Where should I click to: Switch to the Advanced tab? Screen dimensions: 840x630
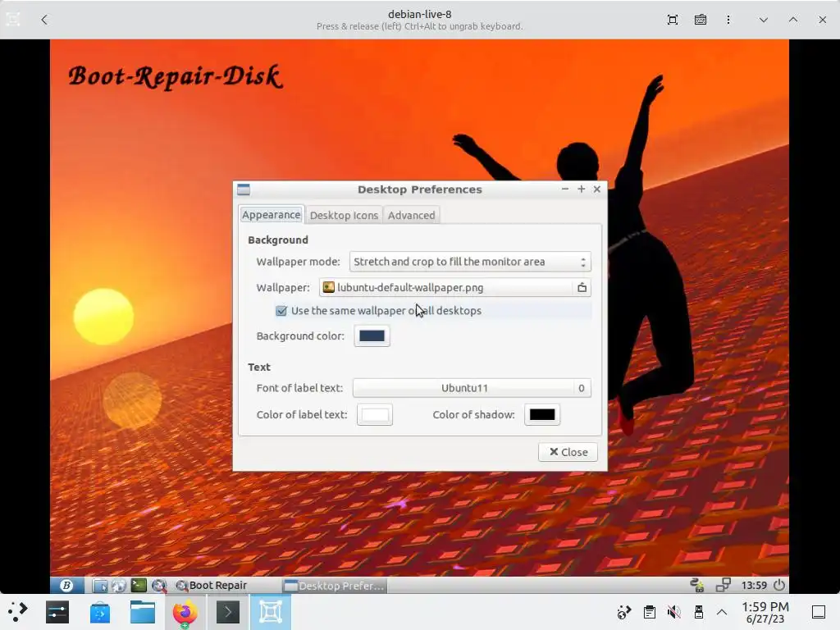[x=412, y=215]
